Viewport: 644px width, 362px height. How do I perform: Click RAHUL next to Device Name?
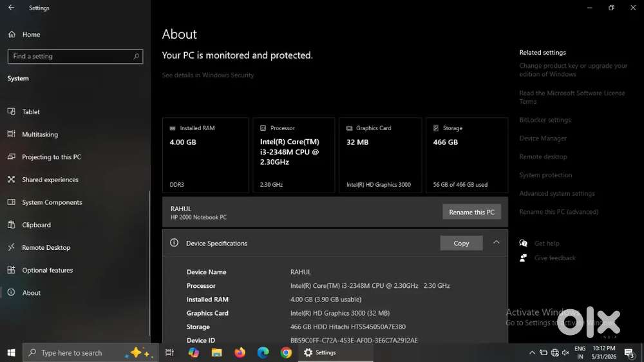[x=301, y=272]
